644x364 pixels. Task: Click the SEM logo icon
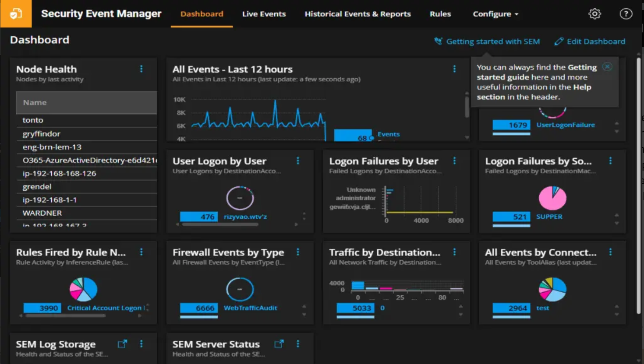point(16,14)
